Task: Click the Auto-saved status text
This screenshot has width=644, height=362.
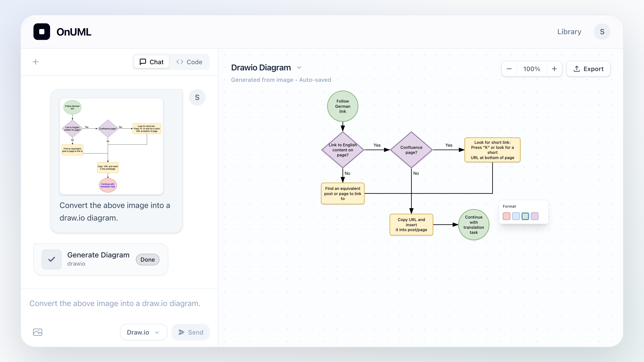Action: (x=315, y=80)
